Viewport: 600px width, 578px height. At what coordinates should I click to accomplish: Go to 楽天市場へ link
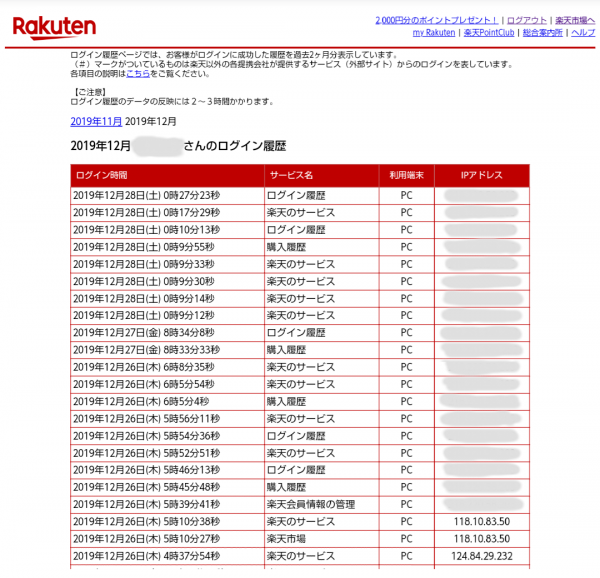[575, 20]
